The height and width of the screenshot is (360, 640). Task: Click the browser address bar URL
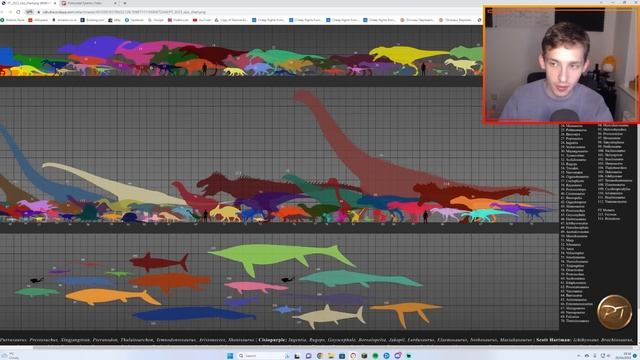coord(124,12)
